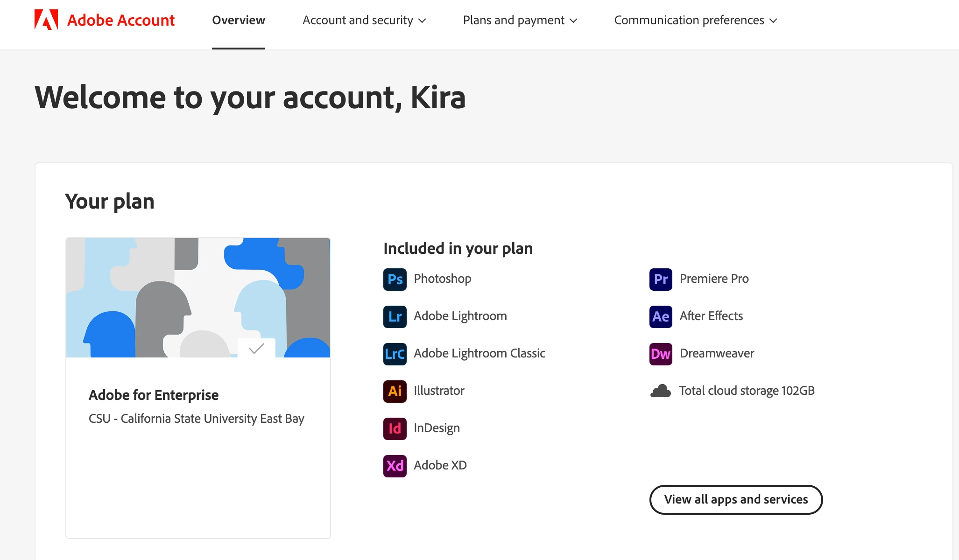Viewport: 959px width, 560px height.
Task: Click the Premiere Pro Pr icon
Action: [x=661, y=279]
